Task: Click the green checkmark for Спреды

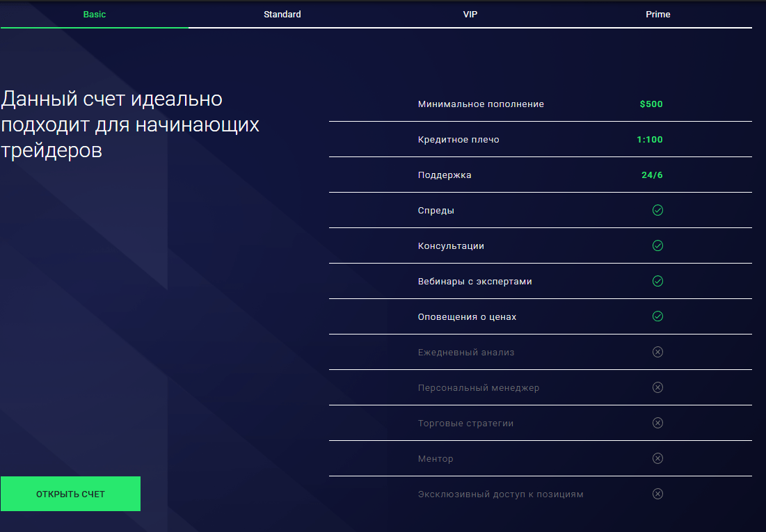Action: (x=657, y=210)
